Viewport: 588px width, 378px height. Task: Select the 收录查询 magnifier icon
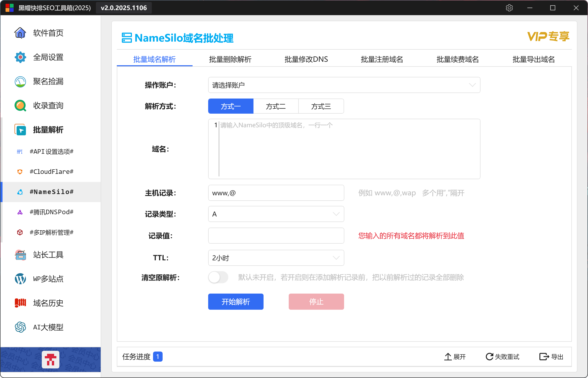point(20,106)
